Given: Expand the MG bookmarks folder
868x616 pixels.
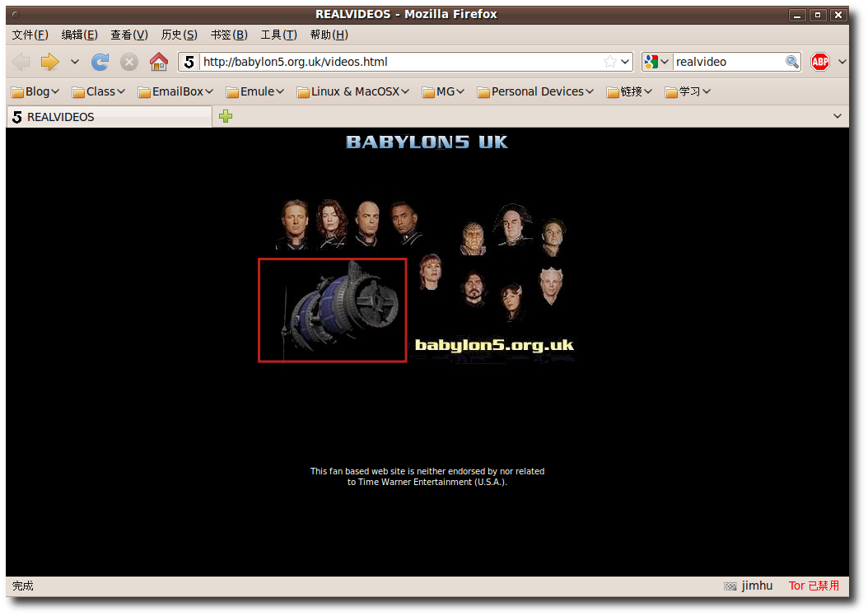Looking at the screenshot, I should coord(443,91).
